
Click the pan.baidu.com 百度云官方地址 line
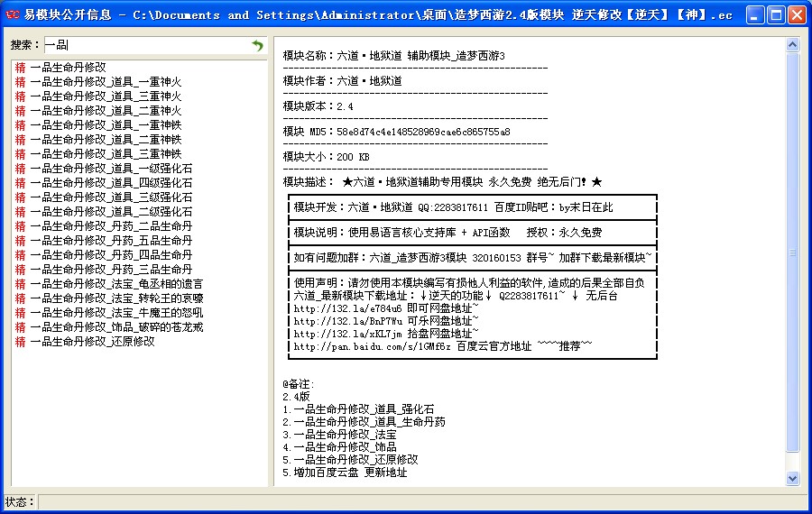coord(443,346)
